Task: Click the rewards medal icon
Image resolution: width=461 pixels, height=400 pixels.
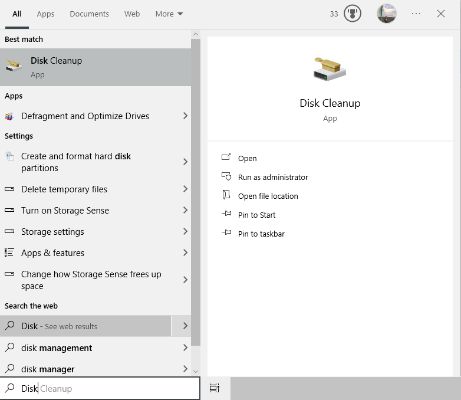Action: pos(352,14)
